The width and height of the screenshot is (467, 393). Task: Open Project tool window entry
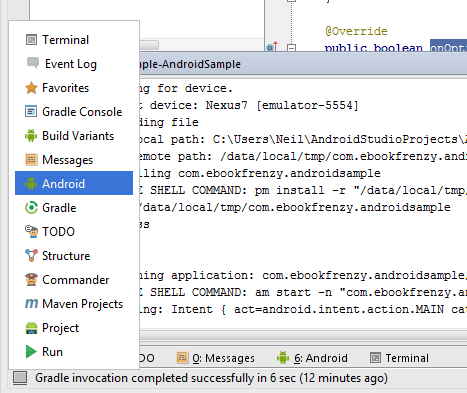click(74, 328)
